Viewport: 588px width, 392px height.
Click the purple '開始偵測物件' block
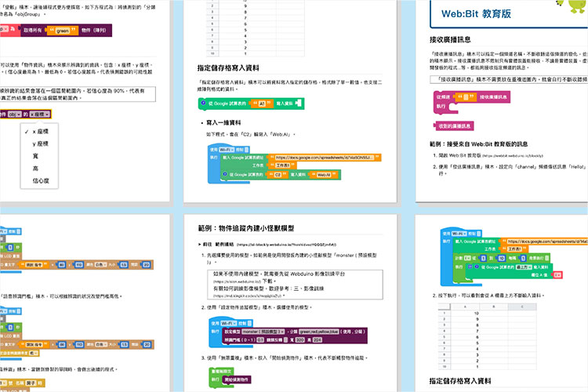[x=236, y=379]
